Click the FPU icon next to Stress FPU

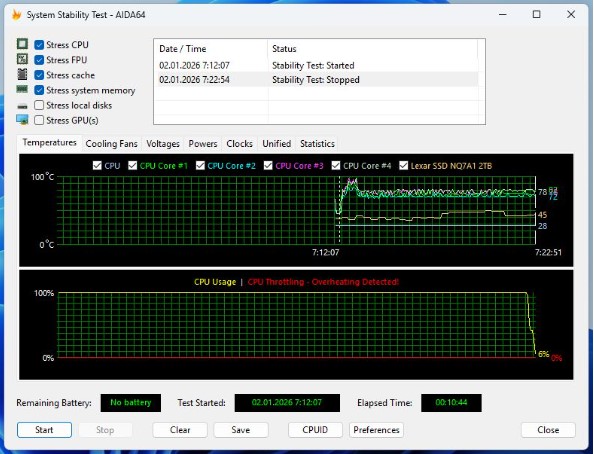point(22,59)
